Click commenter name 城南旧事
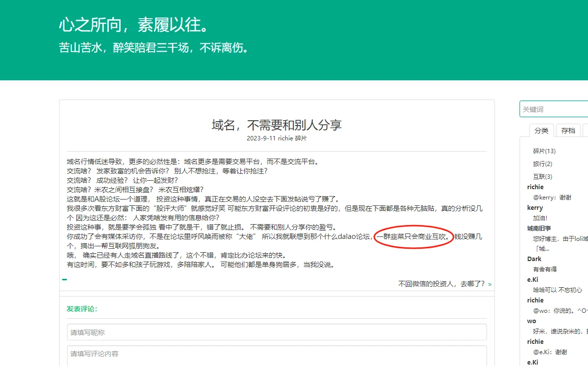 (539, 229)
